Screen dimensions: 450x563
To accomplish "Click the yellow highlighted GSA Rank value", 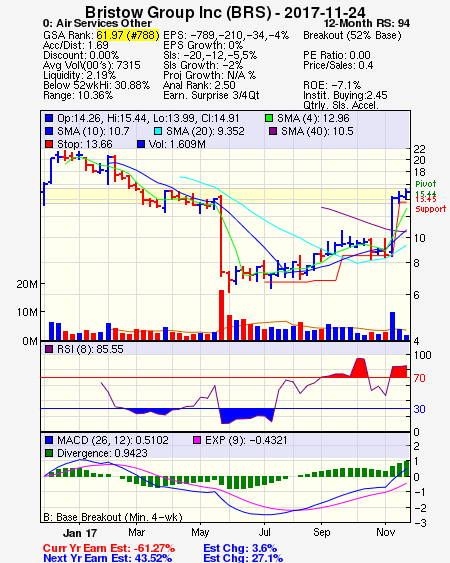I will click(x=128, y=35).
